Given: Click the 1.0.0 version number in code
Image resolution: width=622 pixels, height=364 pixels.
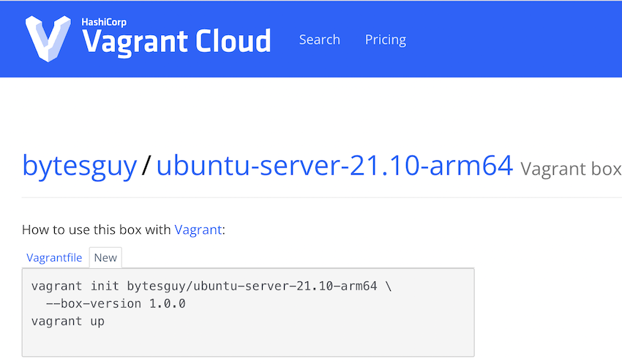Looking at the screenshot, I should (167, 304).
